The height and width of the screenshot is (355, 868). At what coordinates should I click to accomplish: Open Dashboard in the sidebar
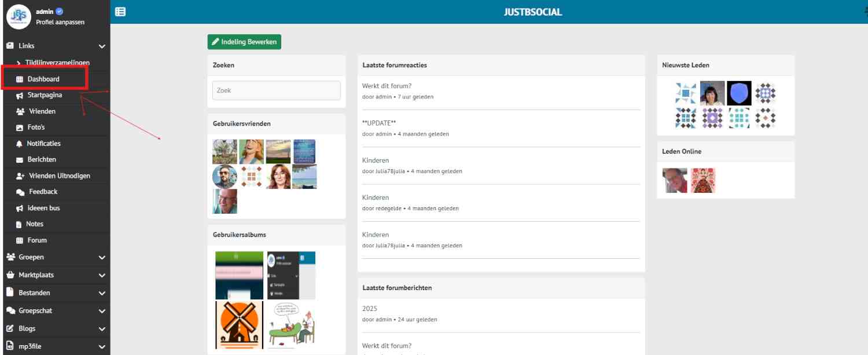tap(43, 79)
